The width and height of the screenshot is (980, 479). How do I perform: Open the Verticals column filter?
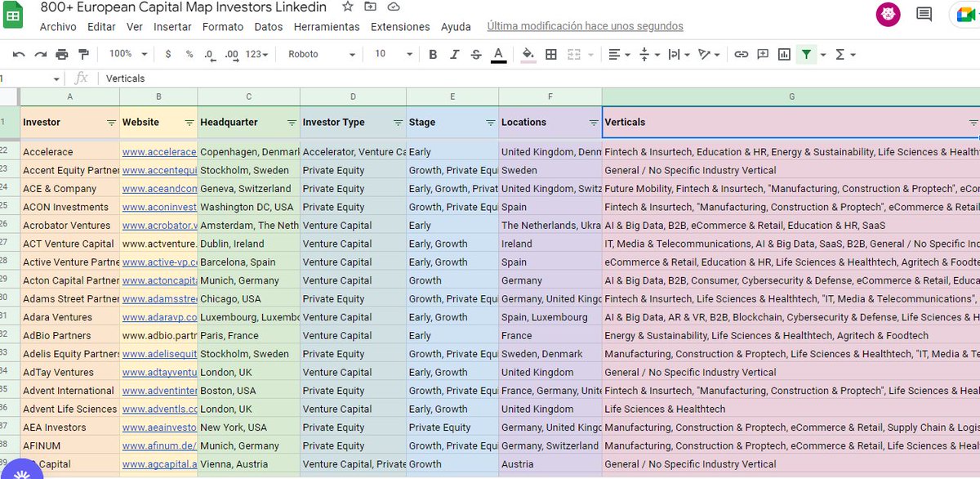[x=973, y=123]
